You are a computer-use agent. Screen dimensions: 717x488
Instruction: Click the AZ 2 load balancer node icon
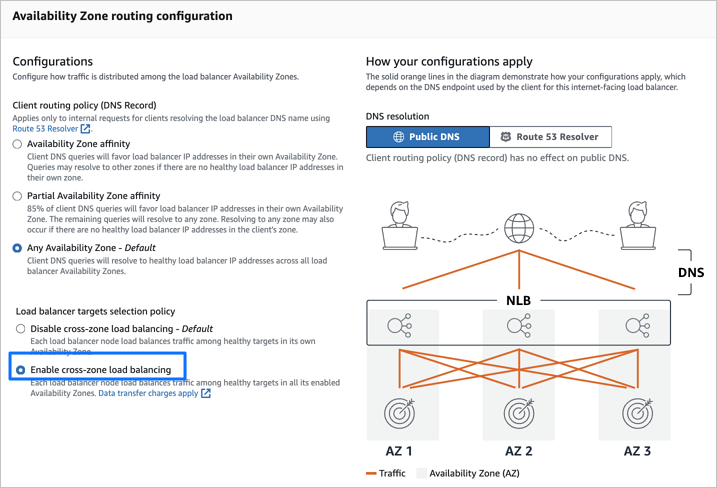click(519, 324)
